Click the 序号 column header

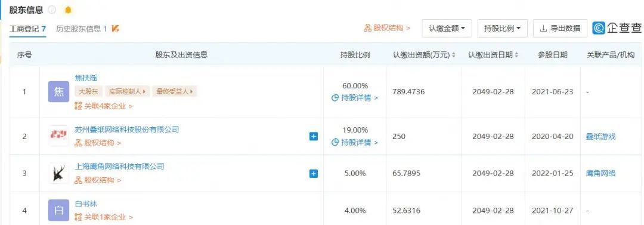pyautogui.click(x=24, y=55)
